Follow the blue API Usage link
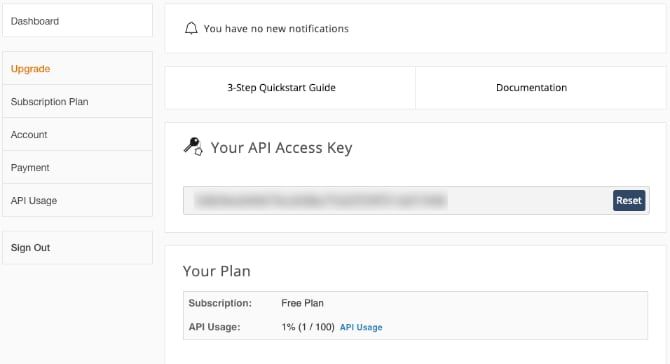The height and width of the screenshot is (364, 670). 361,327
